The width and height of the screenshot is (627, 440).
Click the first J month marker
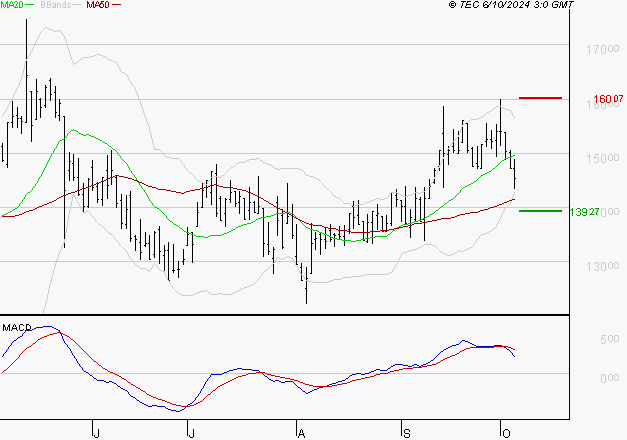pyautogui.click(x=96, y=434)
